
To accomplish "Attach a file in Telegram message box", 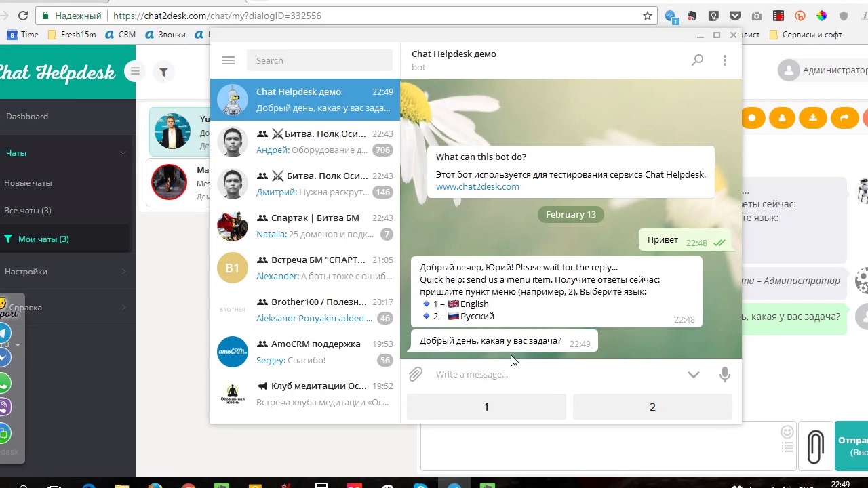I will click(x=416, y=374).
